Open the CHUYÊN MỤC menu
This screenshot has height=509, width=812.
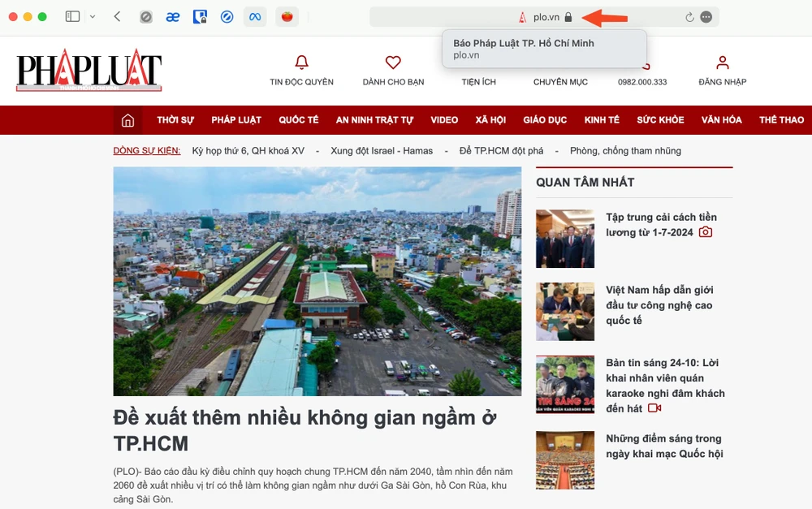[x=560, y=81]
